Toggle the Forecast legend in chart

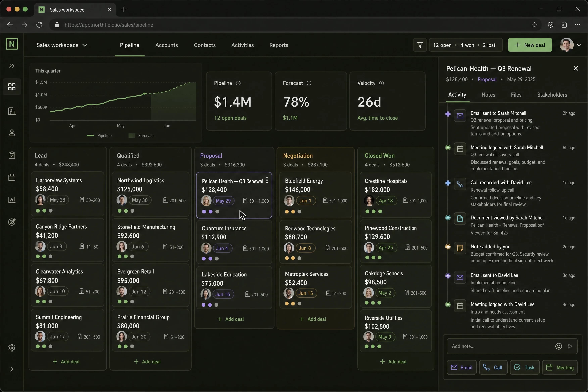click(141, 135)
